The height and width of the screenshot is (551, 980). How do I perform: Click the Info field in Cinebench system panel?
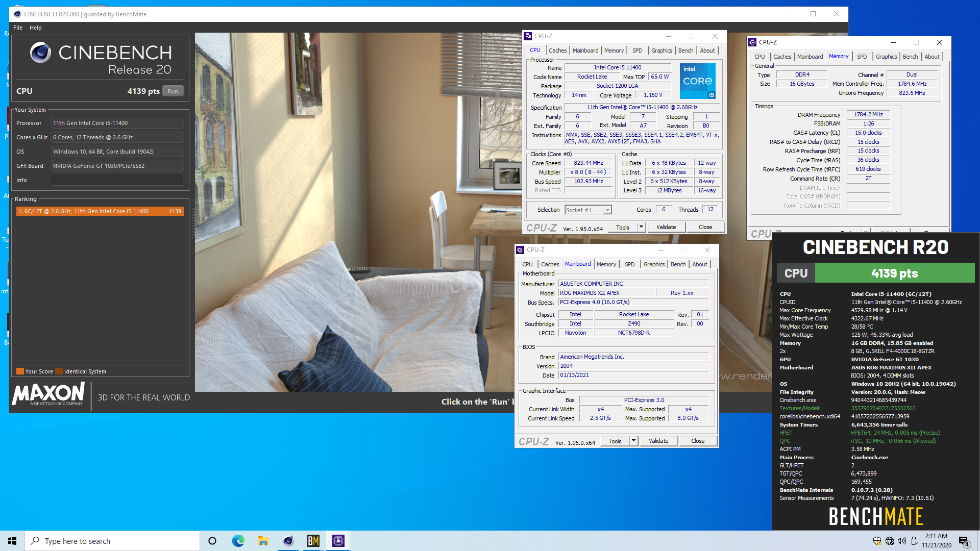tap(117, 180)
